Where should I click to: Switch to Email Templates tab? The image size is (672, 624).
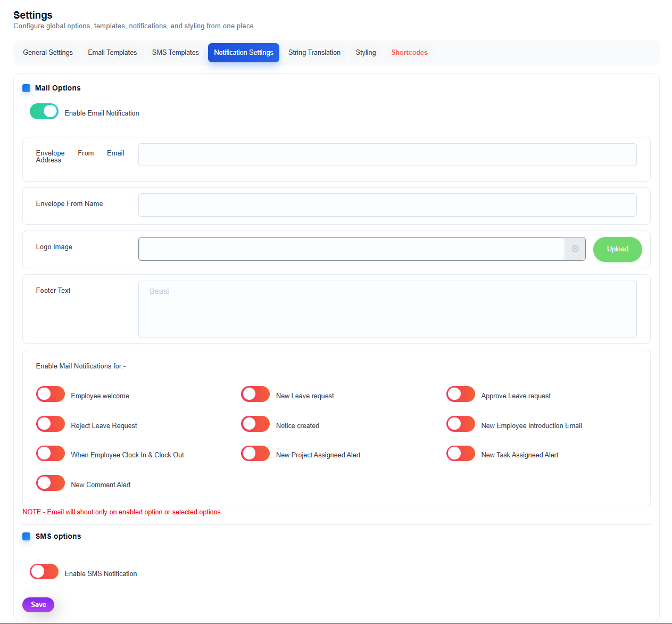point(112,53)
